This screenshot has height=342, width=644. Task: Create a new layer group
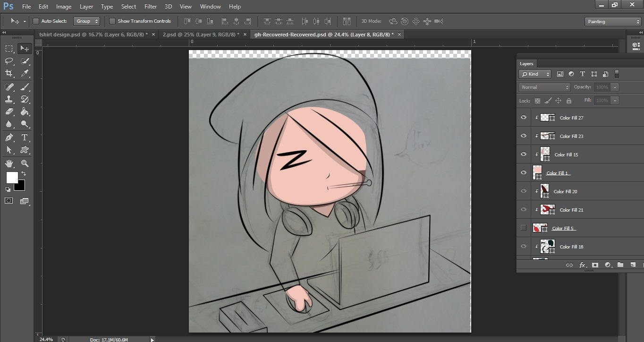pos(620,265)
